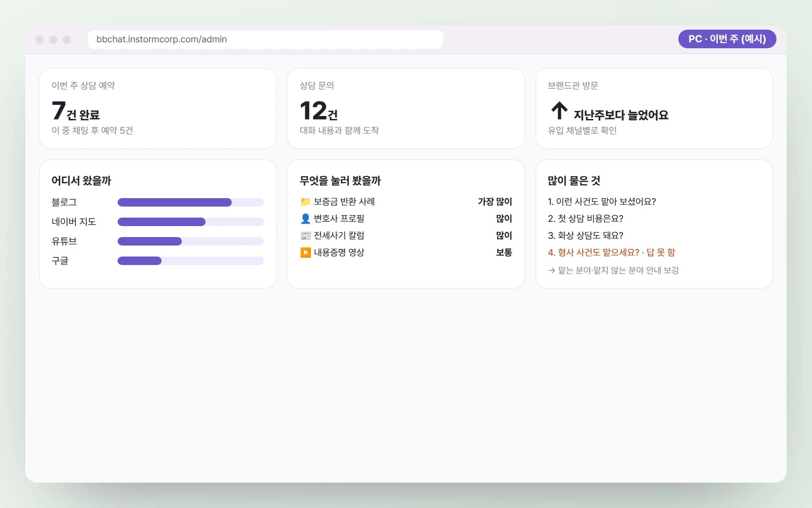The width and height of the screenshot is (812, 508).
Task: Click 이 중 채팅 후 예약 5건
Action: [x=92, y=130]
